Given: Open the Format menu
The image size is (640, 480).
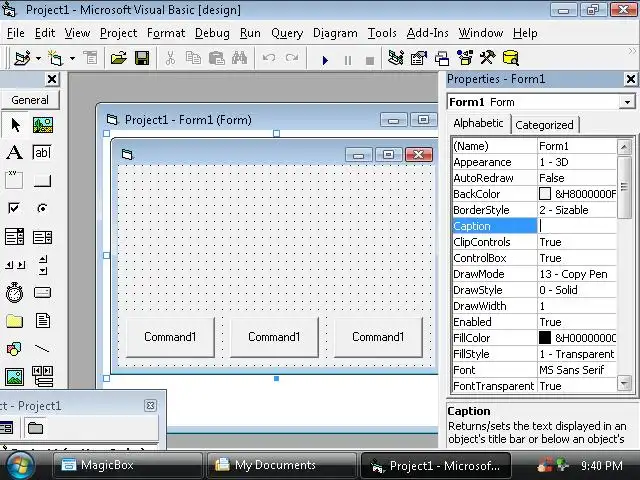Looking at the screenshot, I should 166,33.
